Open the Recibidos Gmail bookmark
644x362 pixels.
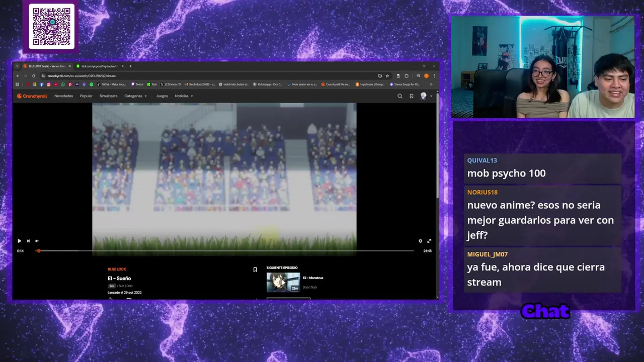[200, 84]
